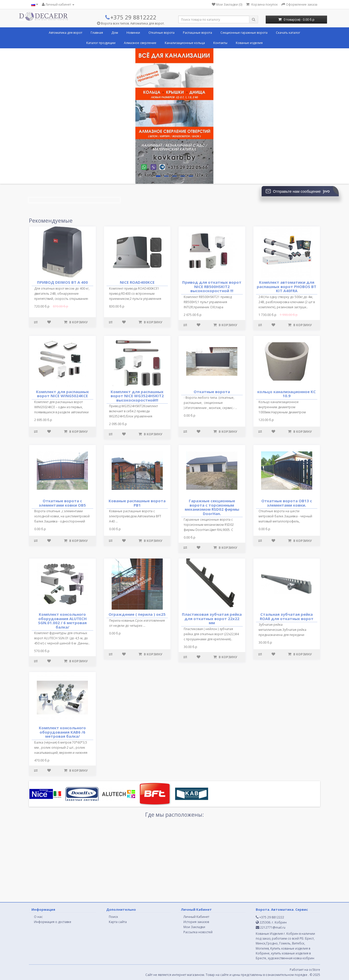
Task: Select Скачать каталог menu item
Action: tap(288, 33)
